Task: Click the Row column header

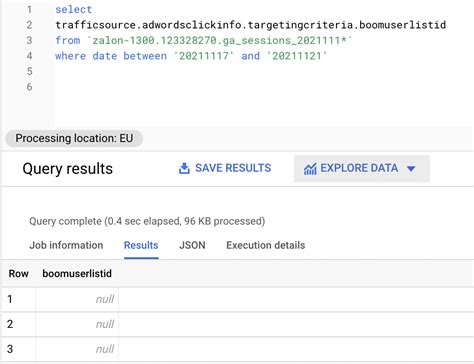Action: click(x=18, y=274)
